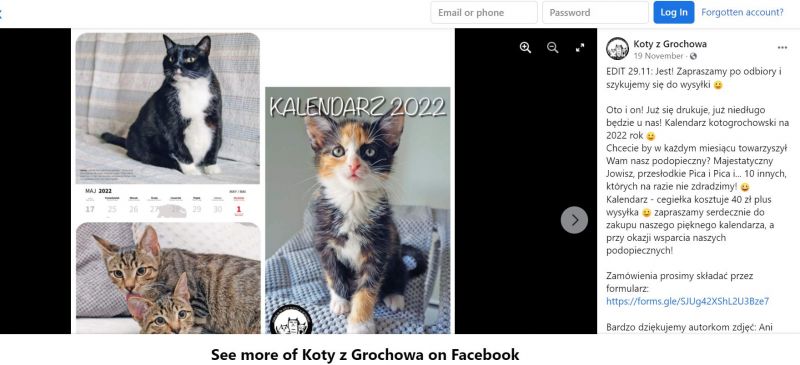Open the Forgotten account? link

tap(742, 12)
